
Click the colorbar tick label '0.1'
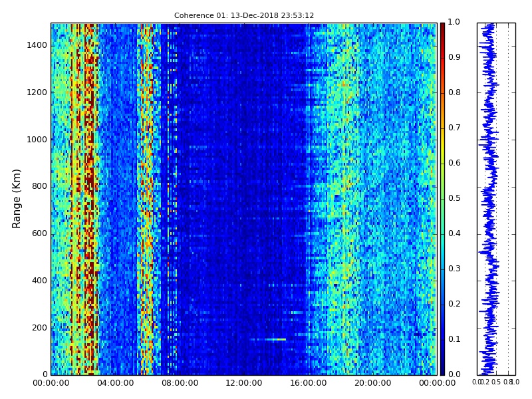tap(454, 339)
